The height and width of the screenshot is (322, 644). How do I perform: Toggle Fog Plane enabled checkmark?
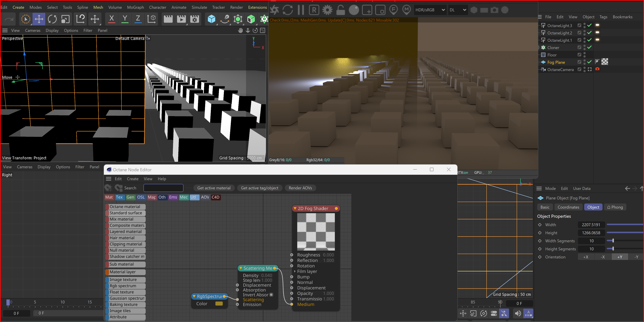tap(589, 62)
